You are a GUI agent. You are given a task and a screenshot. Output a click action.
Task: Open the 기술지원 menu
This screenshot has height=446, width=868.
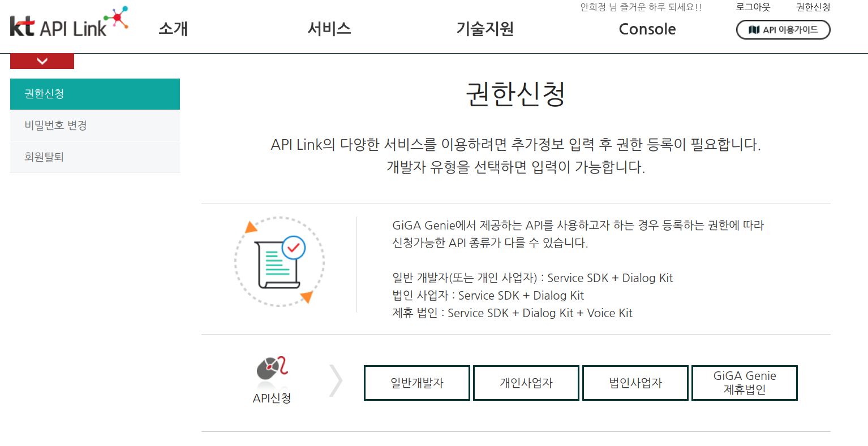[x=485, y=29]
